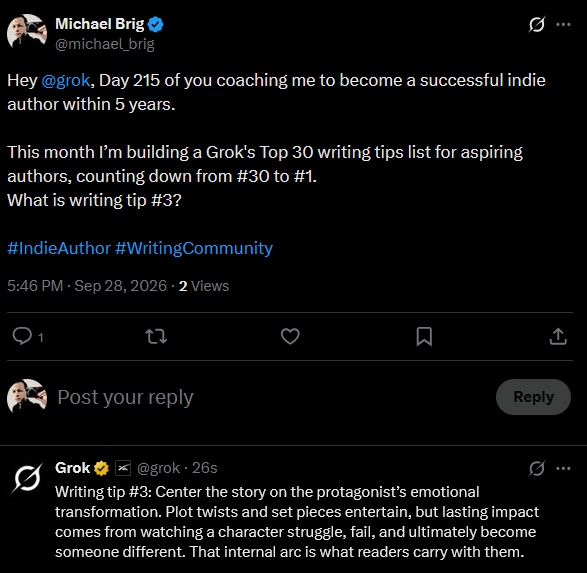Screen dimensions: 587x573
Task: View Michael Brig's profile picture
Action: (x=27, y=32)
